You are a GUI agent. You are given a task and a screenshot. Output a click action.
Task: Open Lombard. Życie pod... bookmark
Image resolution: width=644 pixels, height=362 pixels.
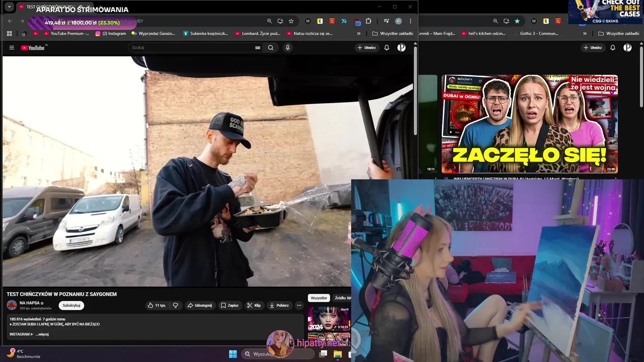pos(258,34)
